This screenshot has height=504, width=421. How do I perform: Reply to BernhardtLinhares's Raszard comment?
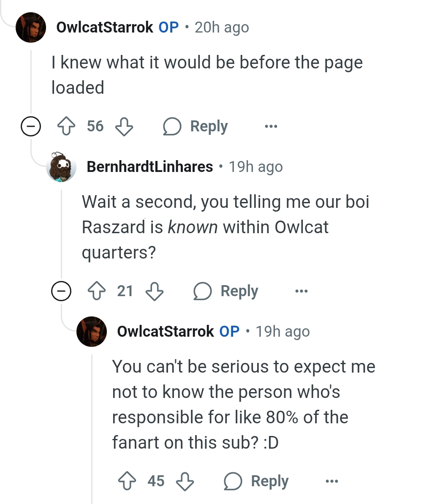pos(226,291)
